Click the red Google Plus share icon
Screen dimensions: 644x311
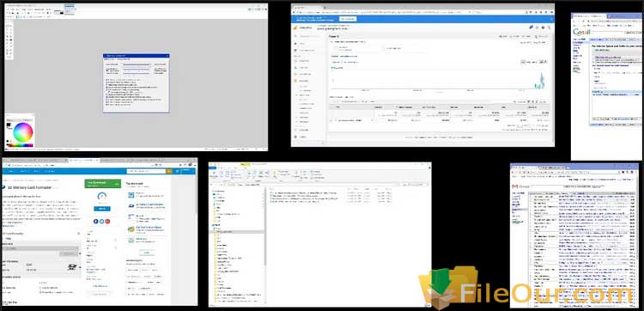(x=107, y=221)
